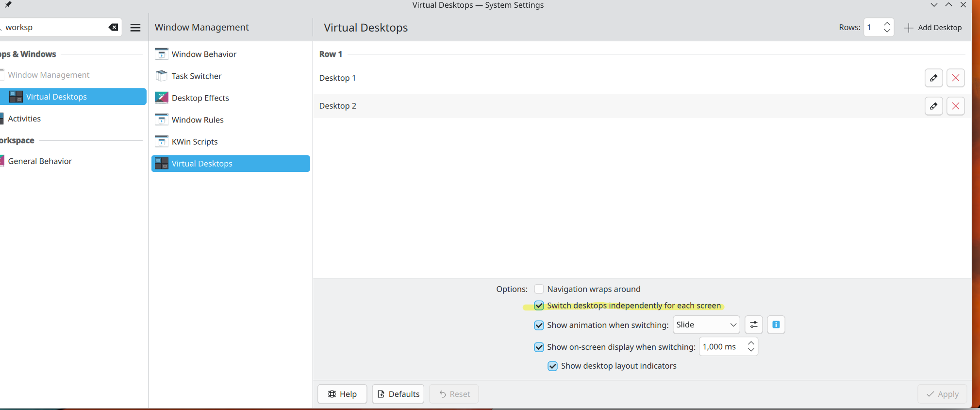The image size is (980, 410).
Task: Select Window Management in left sidebar
Action: click(x=73, y=75)
